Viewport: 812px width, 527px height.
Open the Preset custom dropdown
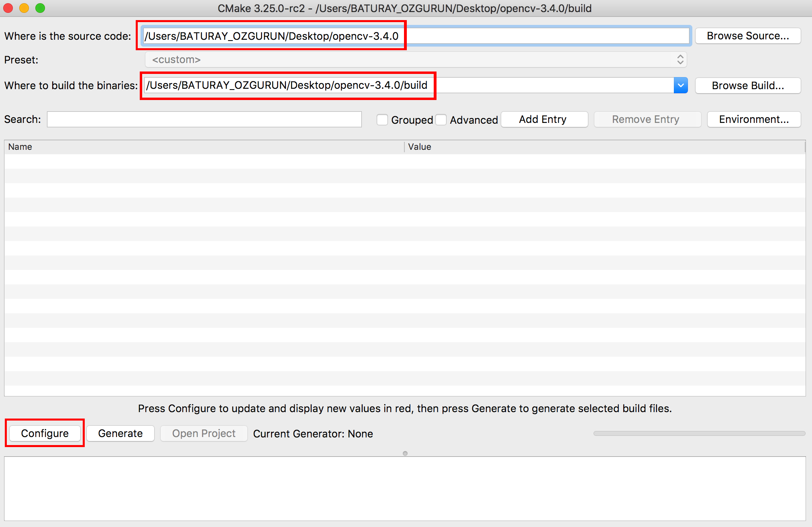[416, 60]
